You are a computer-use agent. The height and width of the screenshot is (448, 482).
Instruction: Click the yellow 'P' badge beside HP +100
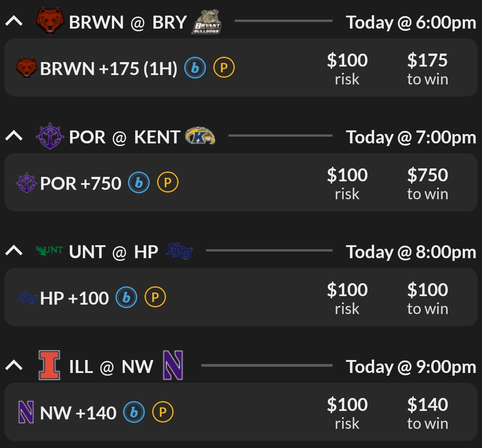coord(155,297)
